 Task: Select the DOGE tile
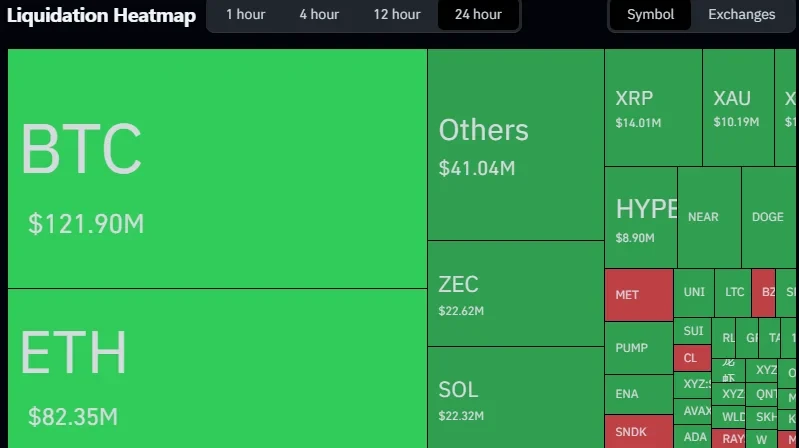point(768,218)
